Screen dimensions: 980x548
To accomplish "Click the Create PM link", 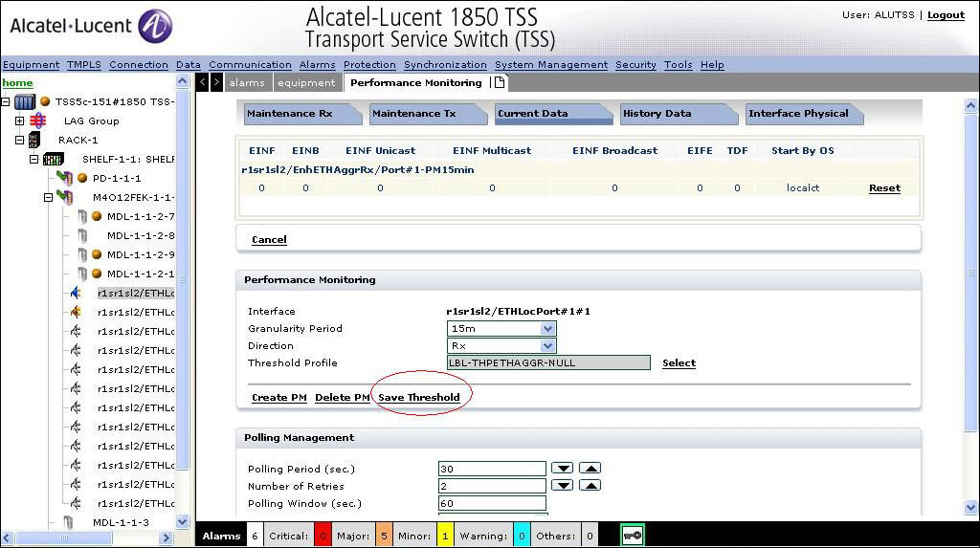I will 278,398.
